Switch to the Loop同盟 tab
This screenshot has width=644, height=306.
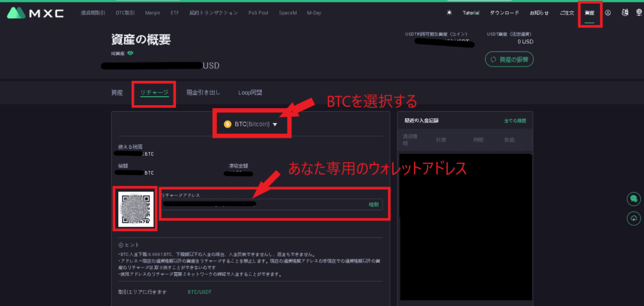[x=250, y=92]
